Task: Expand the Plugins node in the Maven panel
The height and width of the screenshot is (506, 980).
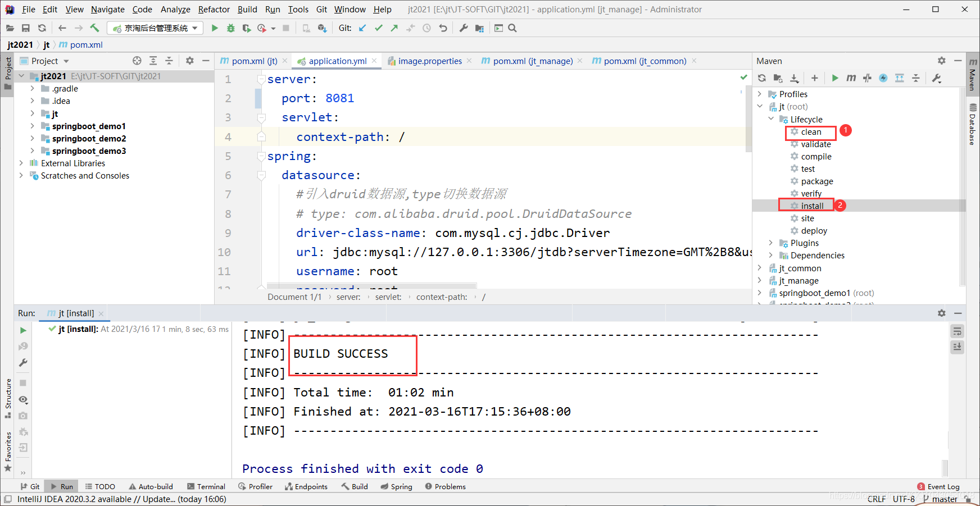Action: point(771,243)
